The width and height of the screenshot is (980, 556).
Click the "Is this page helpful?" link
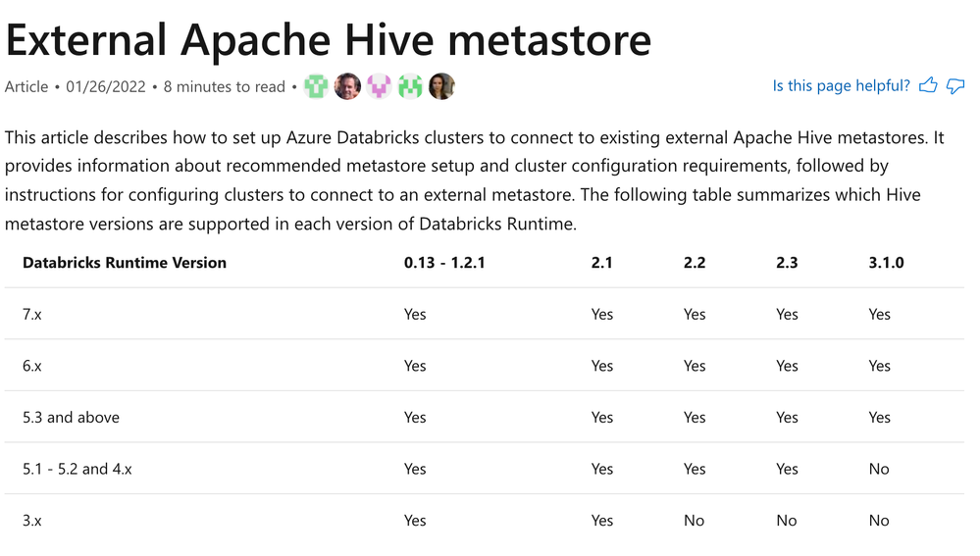tap(841, 86)
